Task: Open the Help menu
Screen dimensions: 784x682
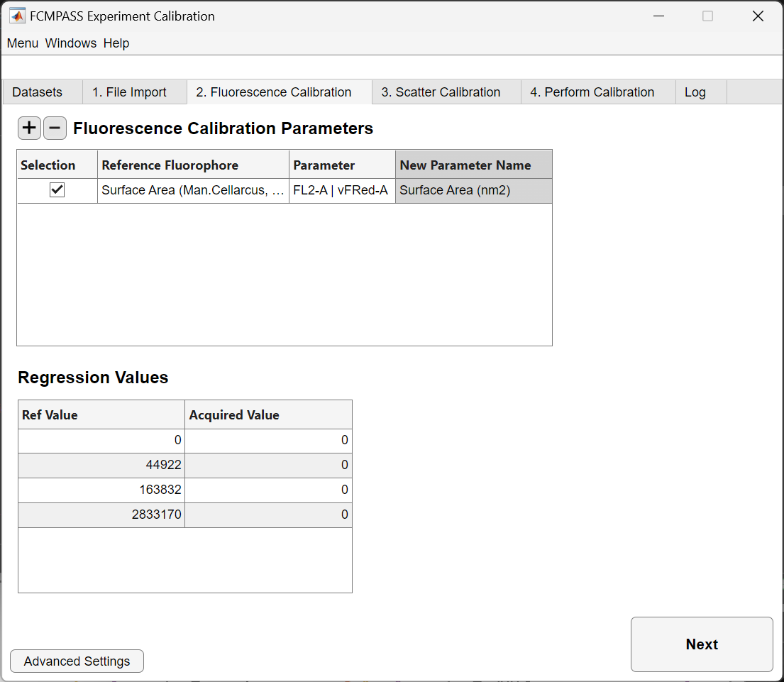Action: (116, 43)
